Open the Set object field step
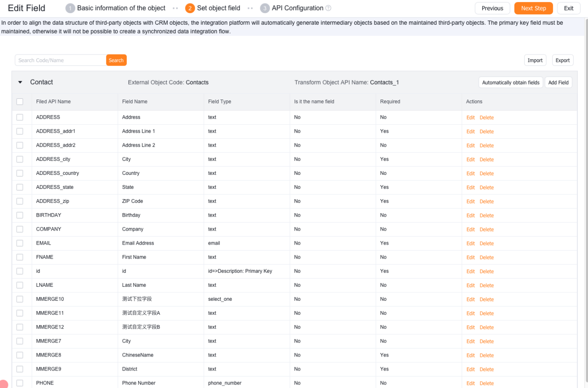The width and height of the screenshot is (588, 388). click(x=219, y=8)
